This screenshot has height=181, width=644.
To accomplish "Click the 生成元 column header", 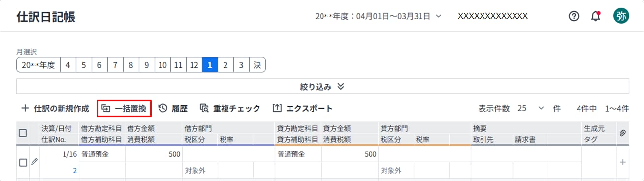I will click(594, 129).
